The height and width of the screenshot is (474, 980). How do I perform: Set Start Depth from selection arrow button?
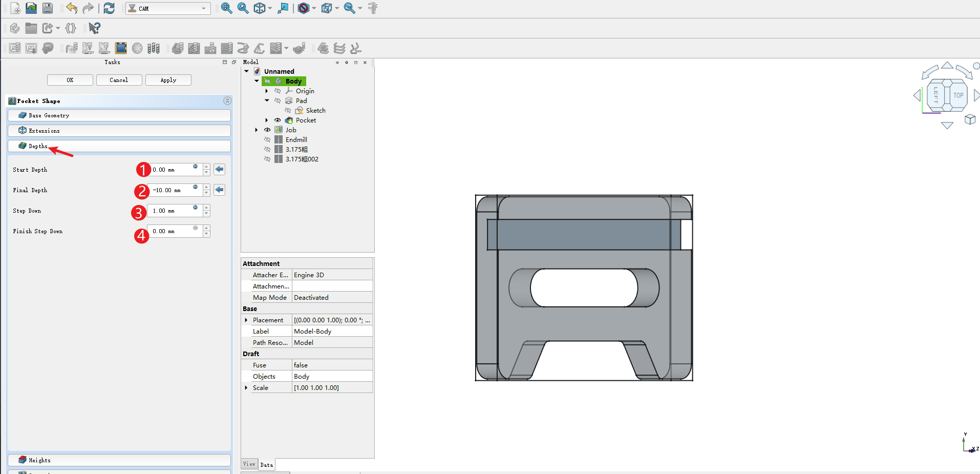click(x=219, y=169)
